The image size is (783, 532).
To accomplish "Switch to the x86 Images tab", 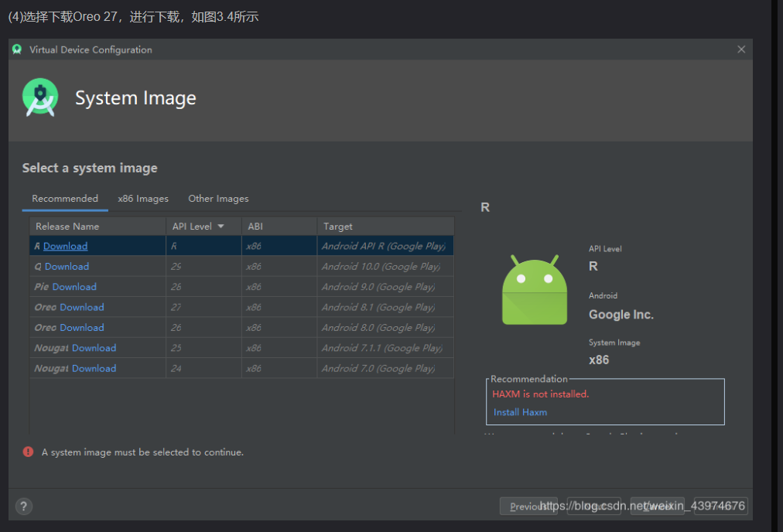I will coord(142,198).
